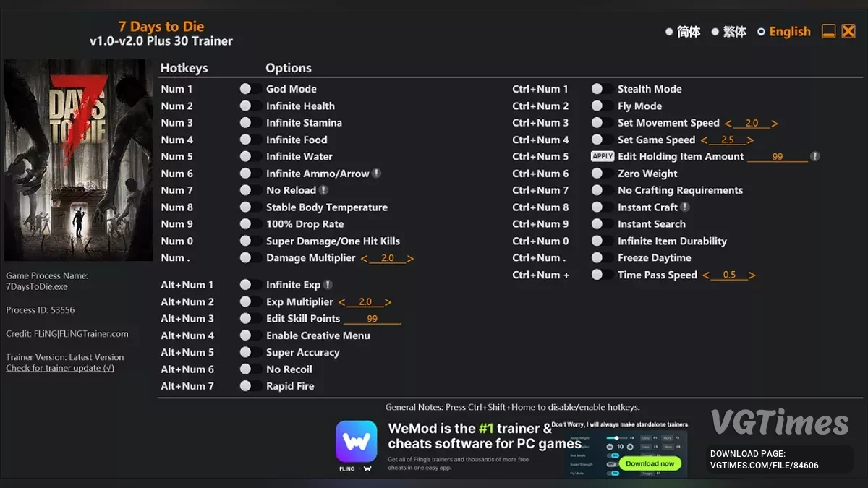Click the WeMod app preview thumbnail
This screenshot has height=488, width=868.
pyautogui.click(x=626, y=453)
